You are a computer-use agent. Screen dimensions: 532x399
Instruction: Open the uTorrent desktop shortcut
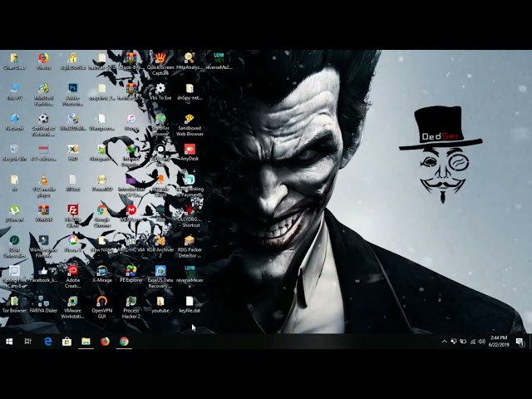(14, 214)
